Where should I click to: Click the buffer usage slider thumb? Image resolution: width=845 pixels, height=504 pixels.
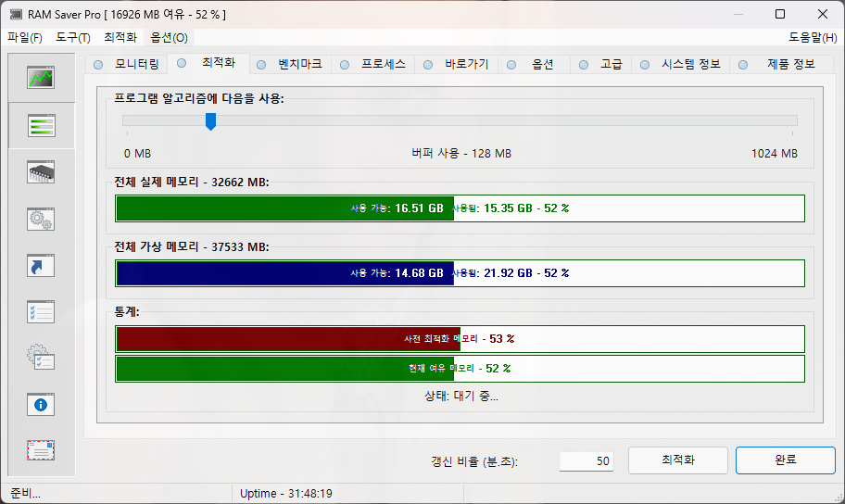(x=210, y=121)
